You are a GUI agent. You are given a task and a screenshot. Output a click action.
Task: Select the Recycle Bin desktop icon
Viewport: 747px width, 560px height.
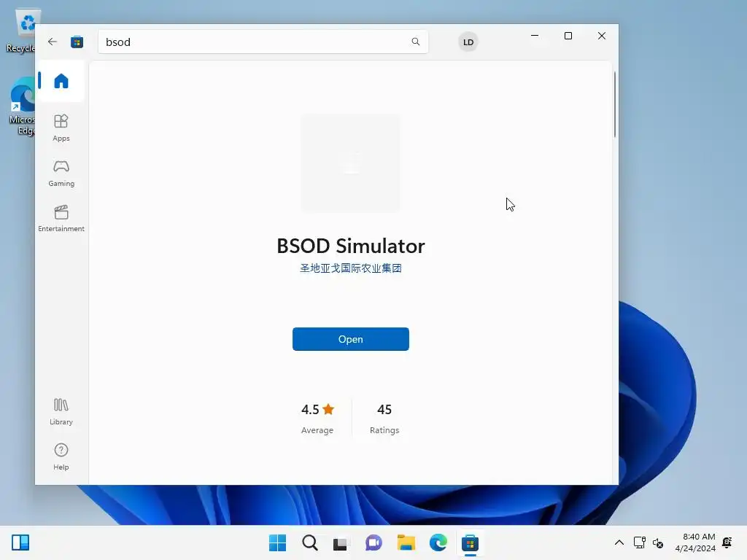click(x=22, y=31)
